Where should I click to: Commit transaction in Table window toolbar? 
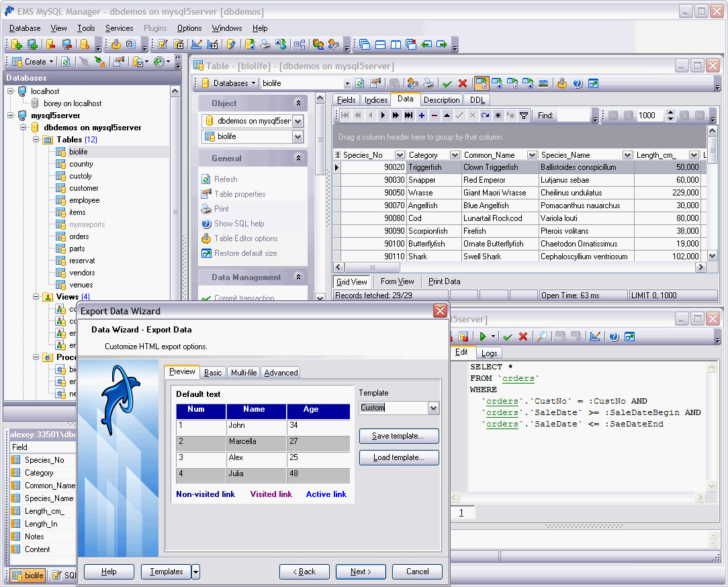pos(447,83)
